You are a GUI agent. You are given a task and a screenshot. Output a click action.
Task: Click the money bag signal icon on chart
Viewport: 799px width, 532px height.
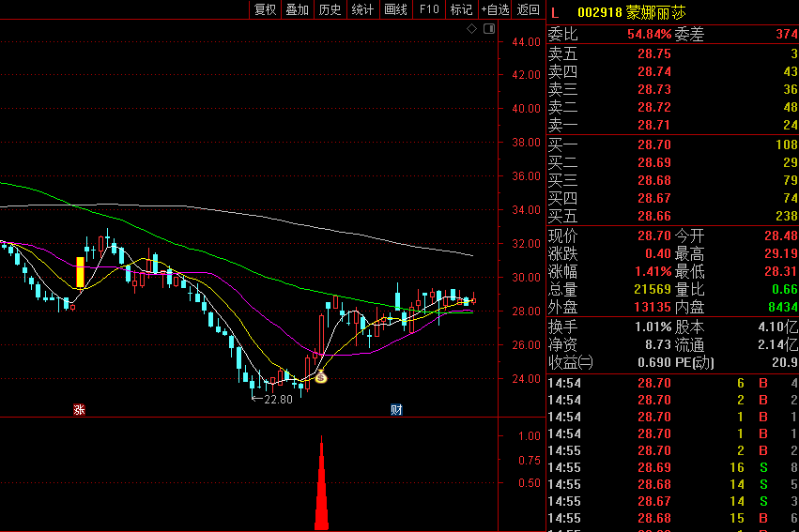coord(320,377)
